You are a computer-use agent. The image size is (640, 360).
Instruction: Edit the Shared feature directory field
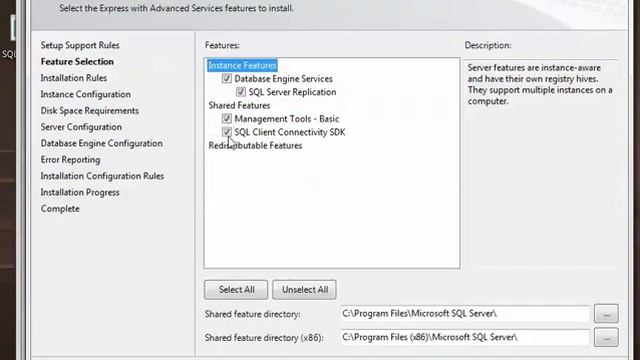465,314
